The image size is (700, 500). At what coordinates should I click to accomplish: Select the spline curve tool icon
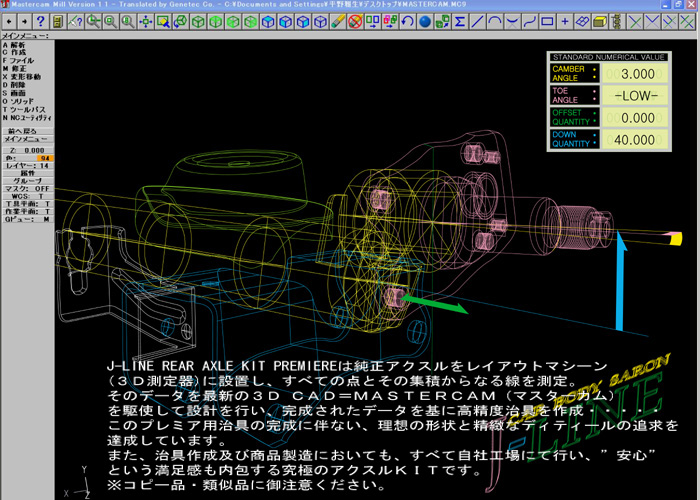tap(530, 21)
